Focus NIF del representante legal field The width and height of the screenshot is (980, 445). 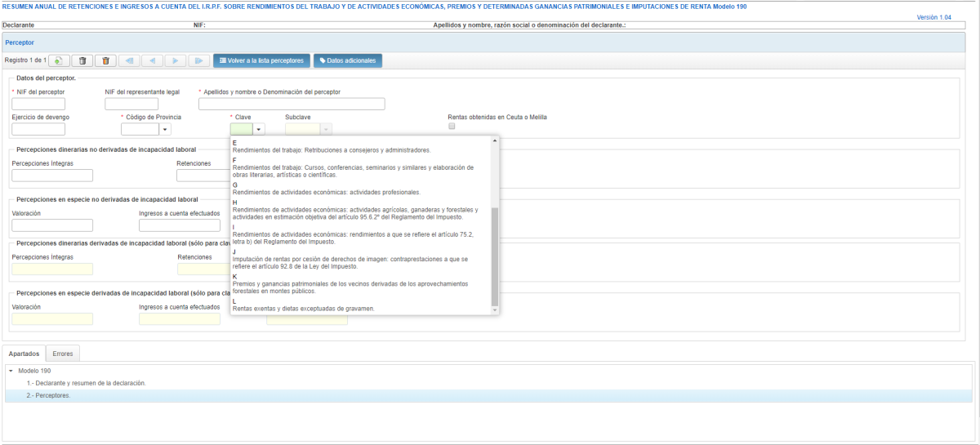131,104
